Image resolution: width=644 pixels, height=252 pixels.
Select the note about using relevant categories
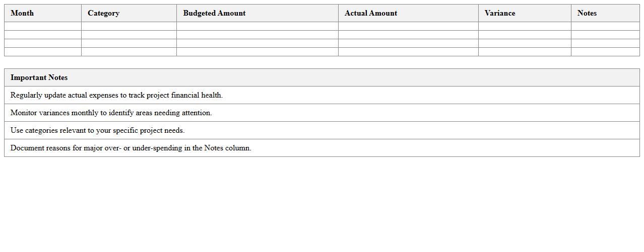click(97, 130)
